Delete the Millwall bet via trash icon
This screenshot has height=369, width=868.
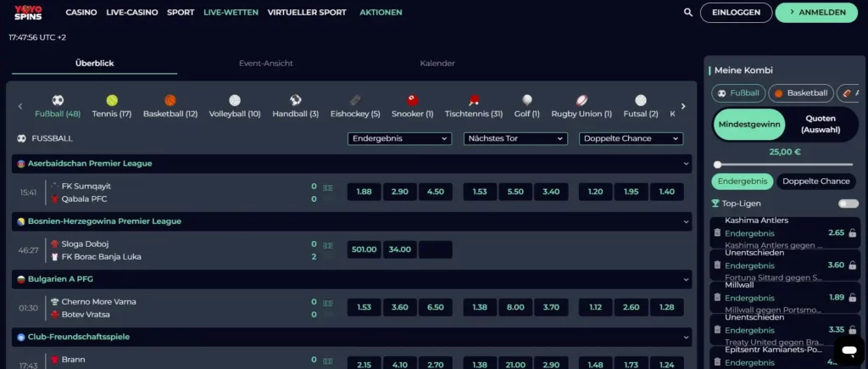pos(717,297)
